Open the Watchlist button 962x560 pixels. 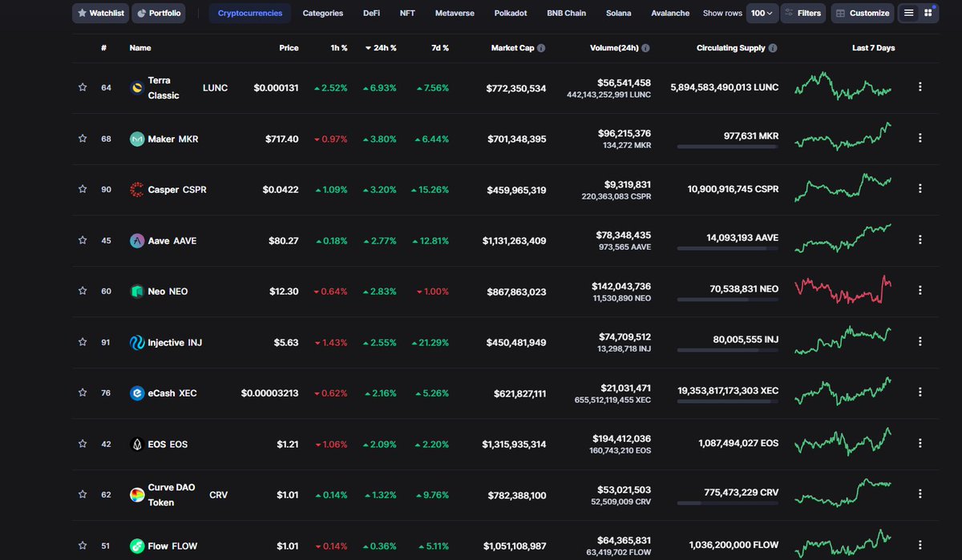[x=100, y=13]
